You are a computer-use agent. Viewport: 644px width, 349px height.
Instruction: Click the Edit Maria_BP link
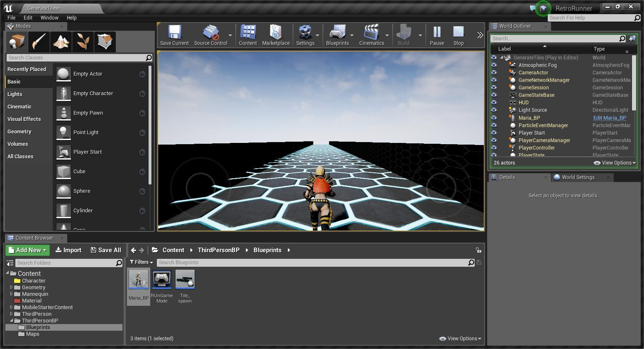coord(610,118)
